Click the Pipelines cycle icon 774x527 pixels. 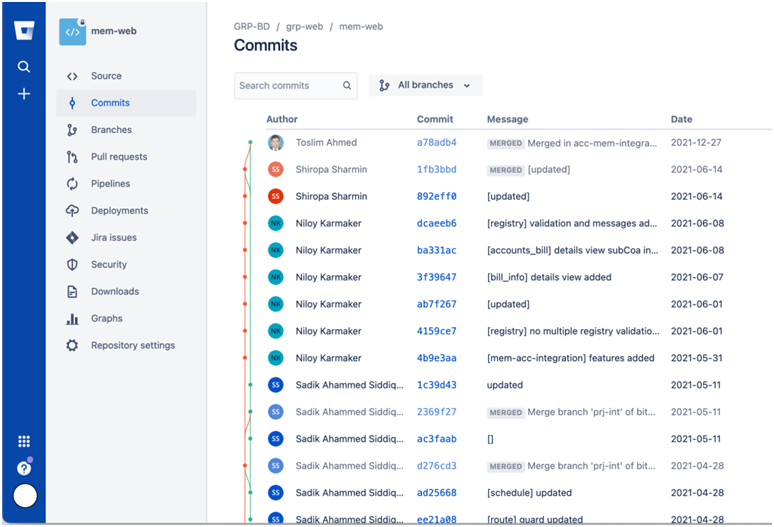click(x=73, y=184)
